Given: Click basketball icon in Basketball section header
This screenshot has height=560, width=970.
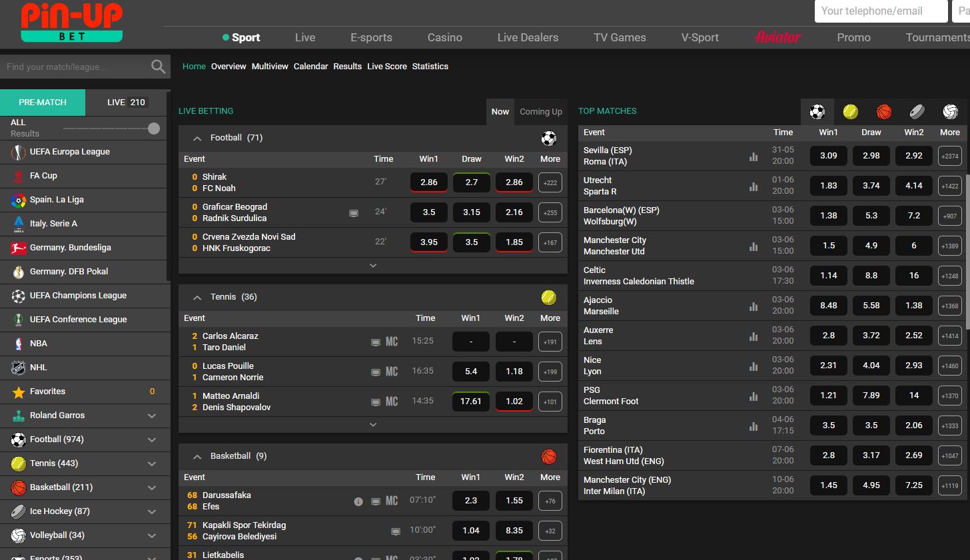Looking at the screenshot, I should [549, 457].
